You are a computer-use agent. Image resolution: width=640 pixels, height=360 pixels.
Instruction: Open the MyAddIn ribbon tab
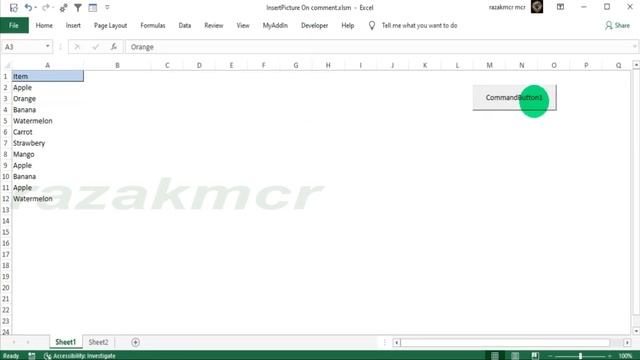[275, 25]
